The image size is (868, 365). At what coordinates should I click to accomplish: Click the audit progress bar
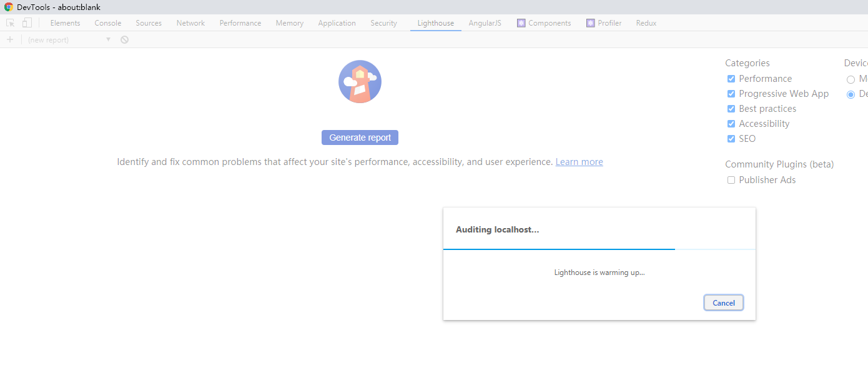(x=599, y=249)
